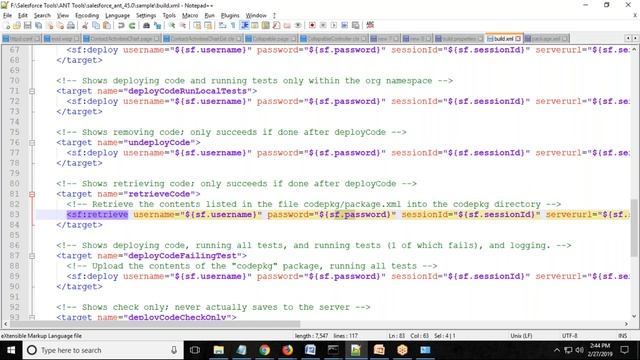Click the Playback macro icon
This screenshot has width=640, height=360.
coord(333,25)
